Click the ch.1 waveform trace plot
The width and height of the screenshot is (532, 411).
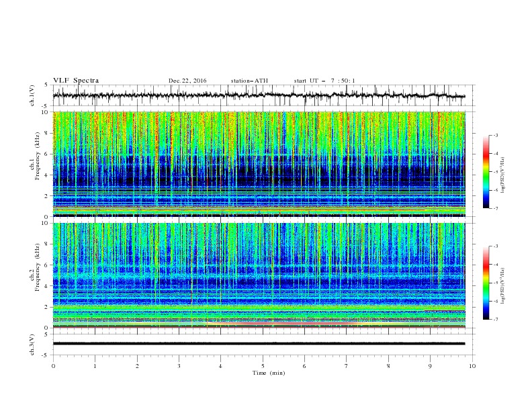(259, 95)
